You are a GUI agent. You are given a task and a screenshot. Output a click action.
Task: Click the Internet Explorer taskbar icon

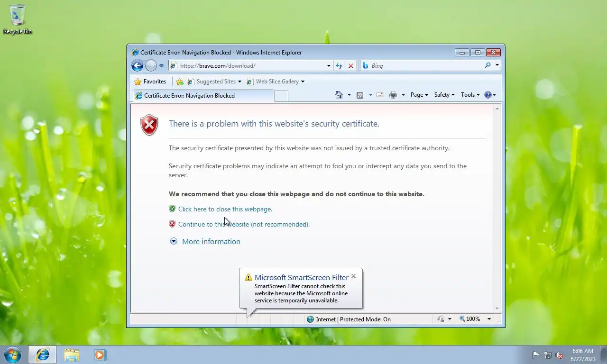(42, 355)
